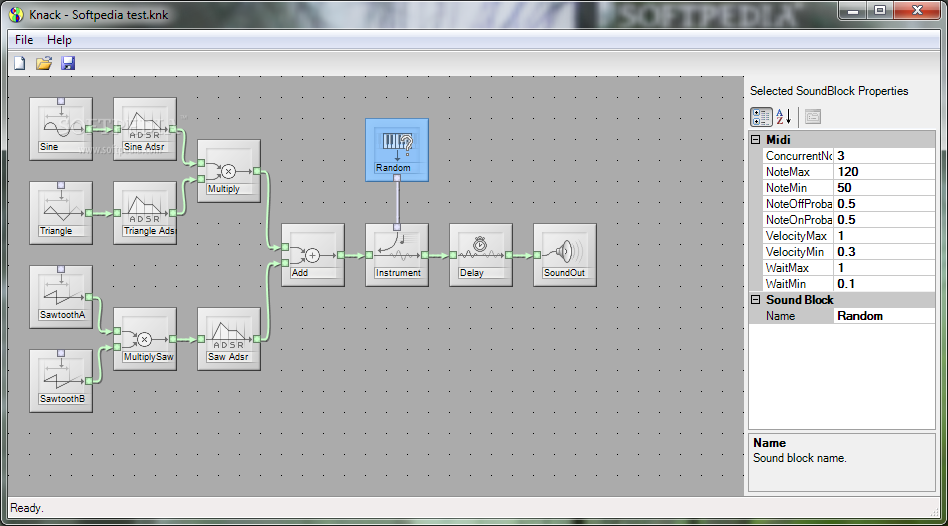
Task: Click the Add block output port
Action: point(341,255)
